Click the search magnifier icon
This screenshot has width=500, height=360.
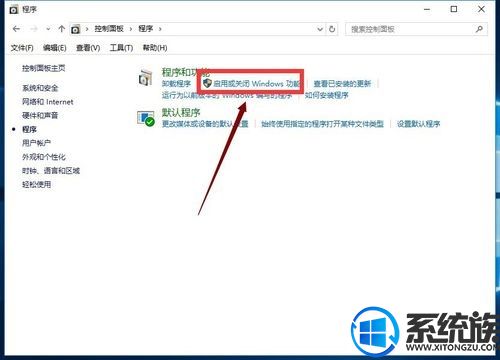[479, 29]
